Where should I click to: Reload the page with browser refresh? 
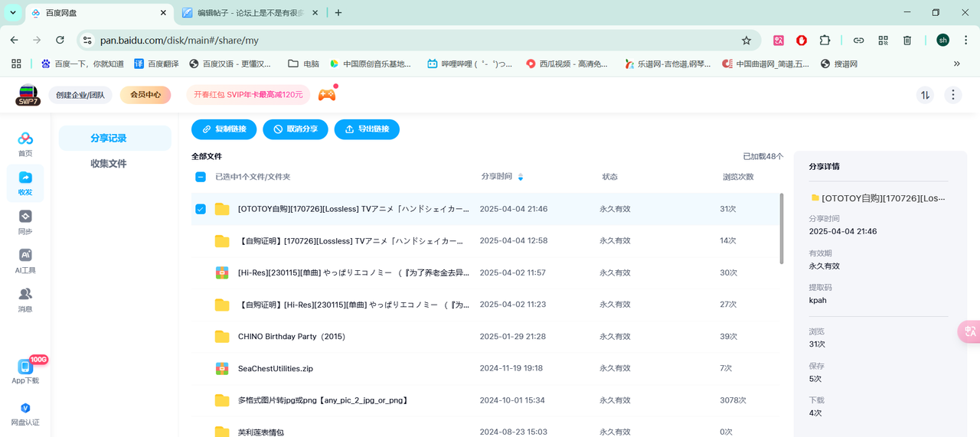(x=60, y=40)
